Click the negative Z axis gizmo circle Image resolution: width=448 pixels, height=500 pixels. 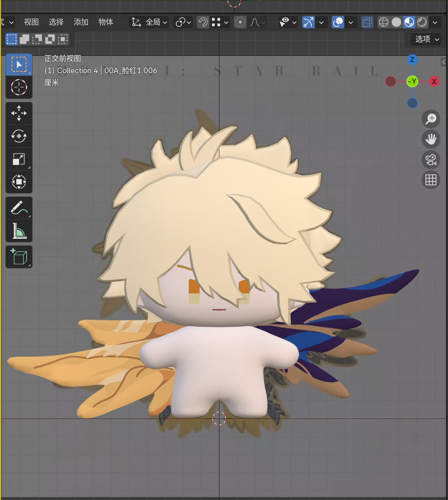412,103
